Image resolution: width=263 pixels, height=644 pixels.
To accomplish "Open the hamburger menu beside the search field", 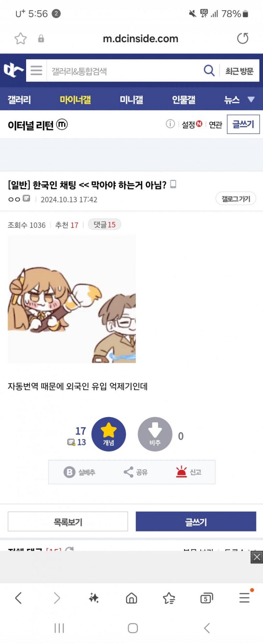I will pyautogui.click(x=36, y=70).
